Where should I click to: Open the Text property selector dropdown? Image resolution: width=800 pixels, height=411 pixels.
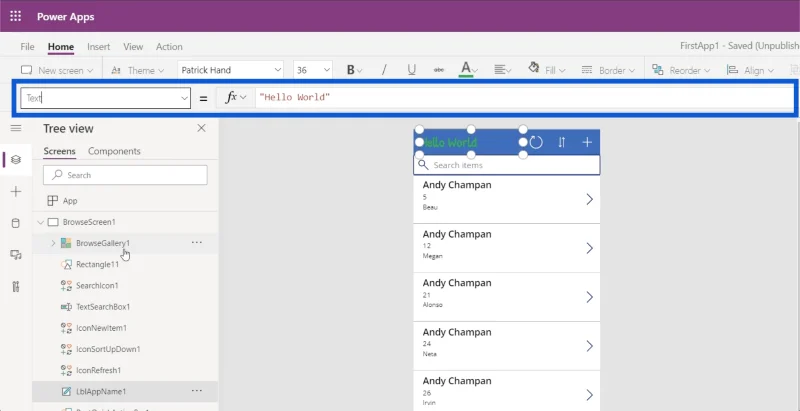pyautogui.click(x=105, y=98)
